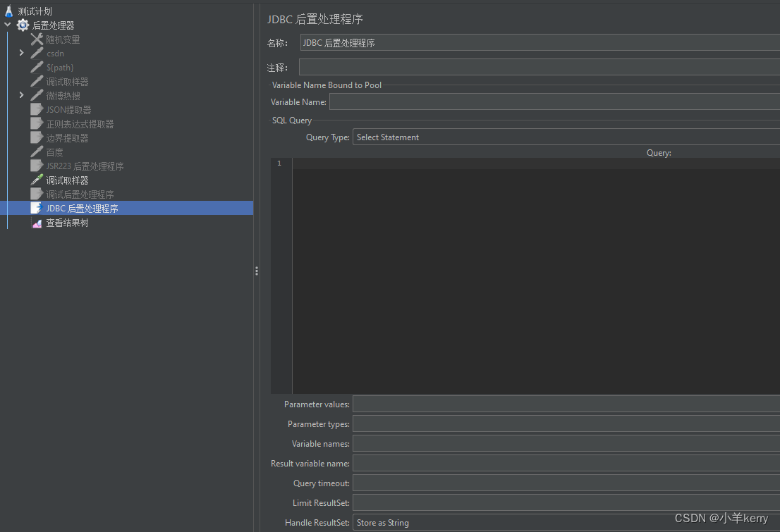Focus the Parameter values field
This screenshot has width=780, height=532.
point(566,404)
